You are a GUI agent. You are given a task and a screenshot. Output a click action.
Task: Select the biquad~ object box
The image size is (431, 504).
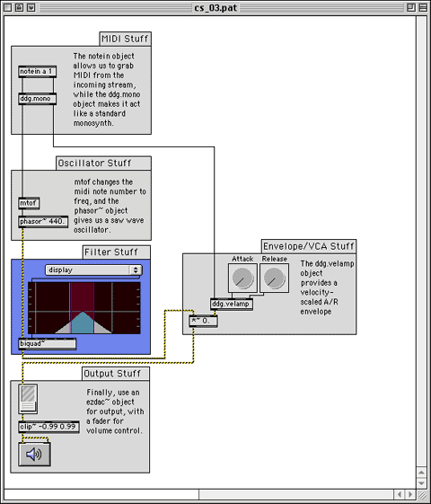click(x=48, y=344)
